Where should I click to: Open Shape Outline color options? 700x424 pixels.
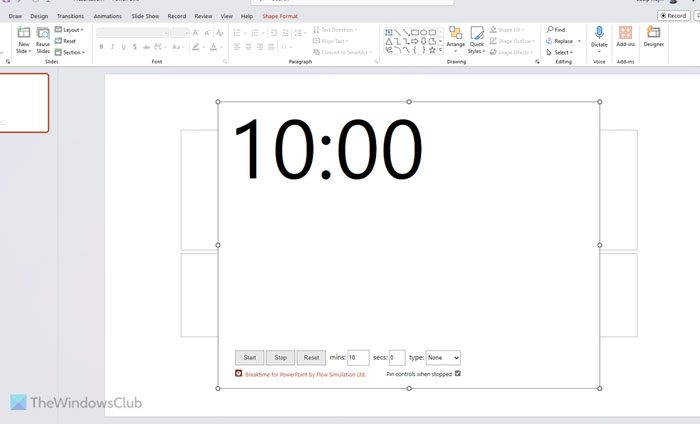tap(512, 41)
